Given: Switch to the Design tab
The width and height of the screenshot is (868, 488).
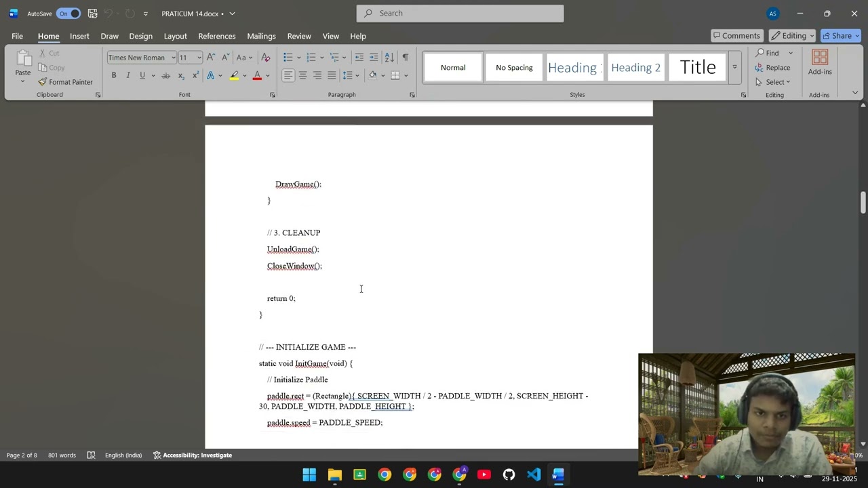Looking at the screenshot, I should [x=140, y=36].
